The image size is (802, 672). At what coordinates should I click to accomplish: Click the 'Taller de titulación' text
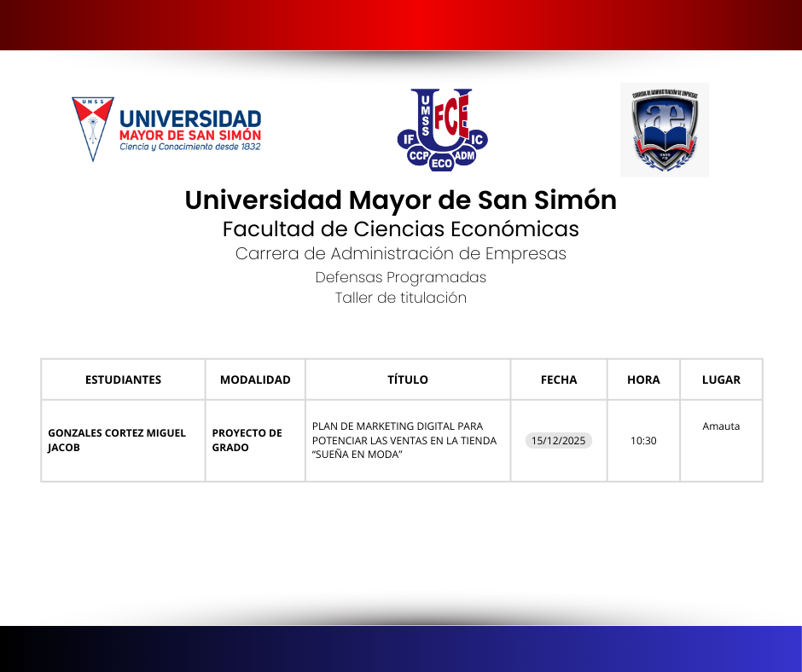pos(400,298)
